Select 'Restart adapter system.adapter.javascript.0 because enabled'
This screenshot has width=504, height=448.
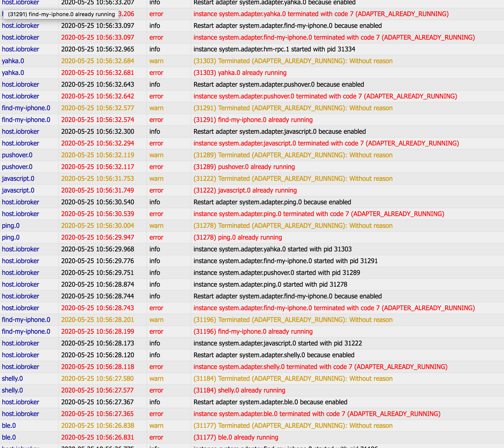click(x=280, y=131)
